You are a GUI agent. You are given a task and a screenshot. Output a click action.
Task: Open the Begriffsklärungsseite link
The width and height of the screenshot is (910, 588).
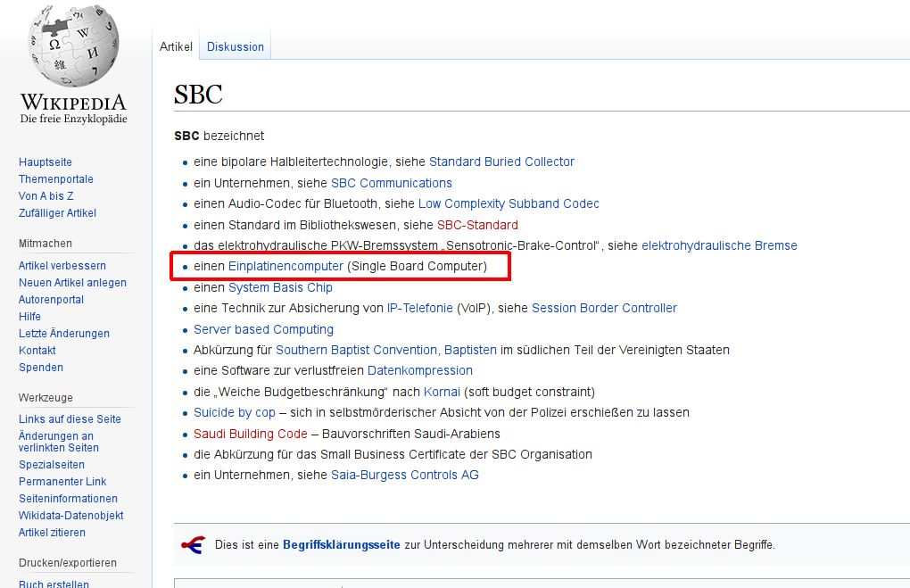pyautogui.click(x=341, y=544)
